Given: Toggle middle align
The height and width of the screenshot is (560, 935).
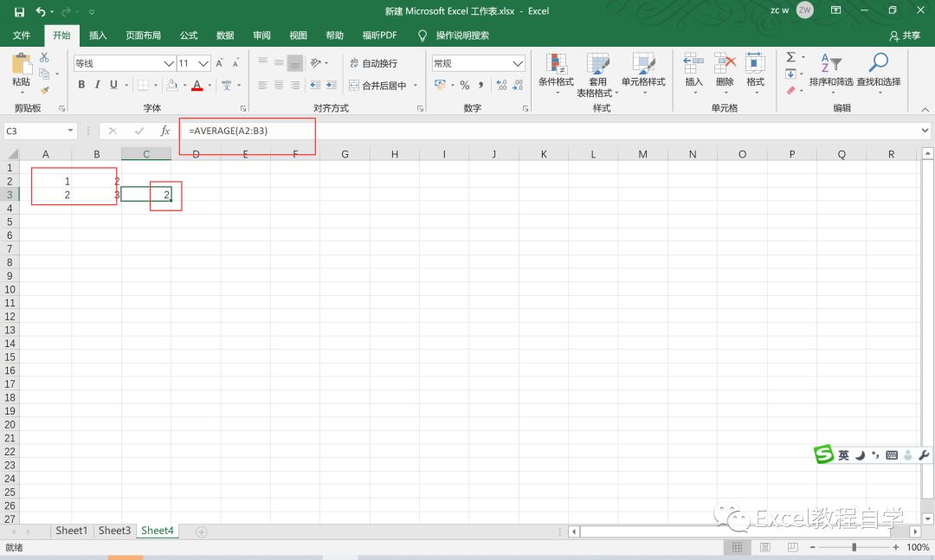Looking at the screenshot, I should tap(279, 62).
